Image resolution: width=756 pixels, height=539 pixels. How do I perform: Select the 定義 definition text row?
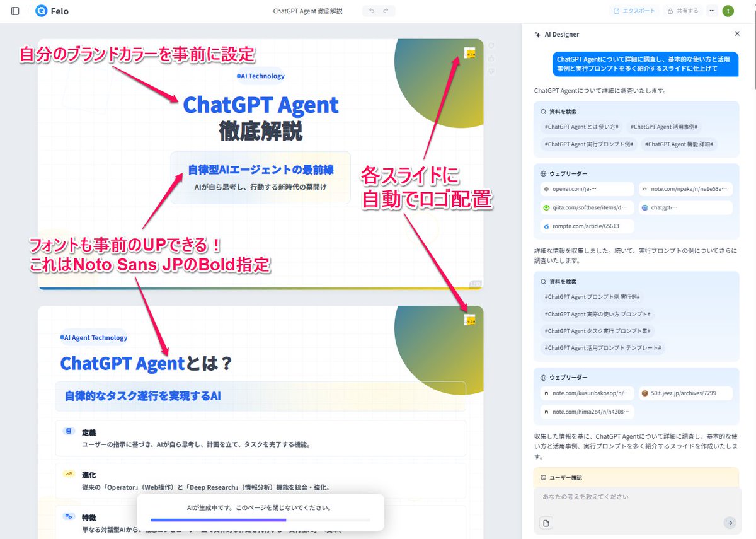[x=260, y=438]
